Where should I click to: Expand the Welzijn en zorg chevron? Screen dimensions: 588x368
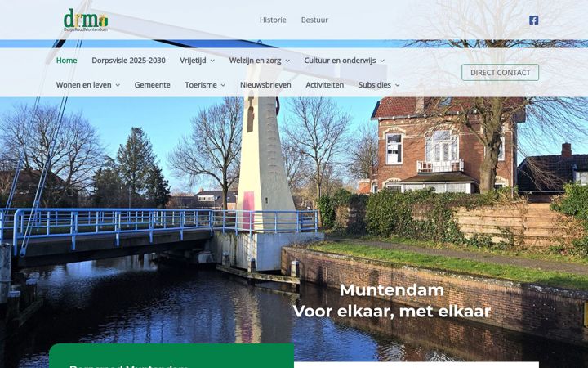coord(287,61)
